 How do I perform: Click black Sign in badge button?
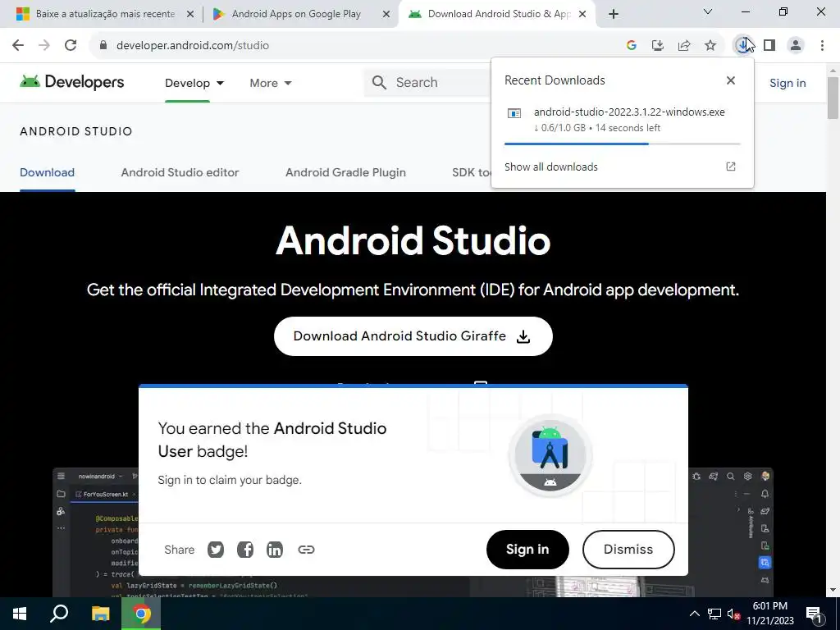coord(527,550)
